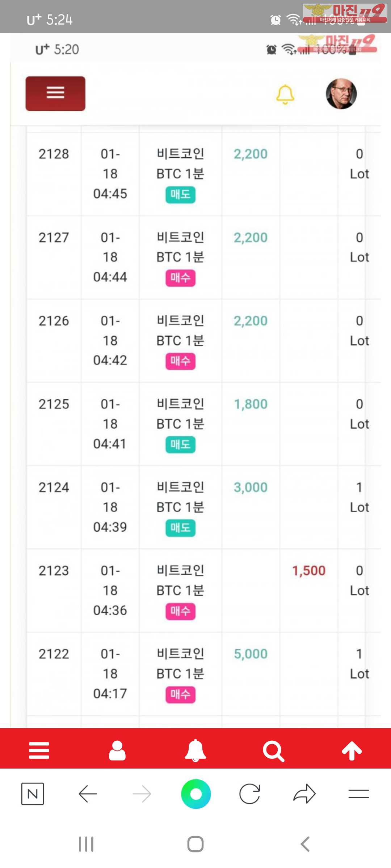Open the browser two-line more menu
Viewport: 391px width, 868px height.
click(358, 794)
